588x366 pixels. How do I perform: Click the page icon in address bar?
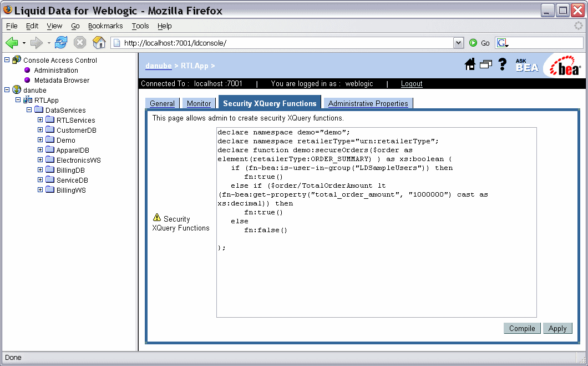[117, 43]
